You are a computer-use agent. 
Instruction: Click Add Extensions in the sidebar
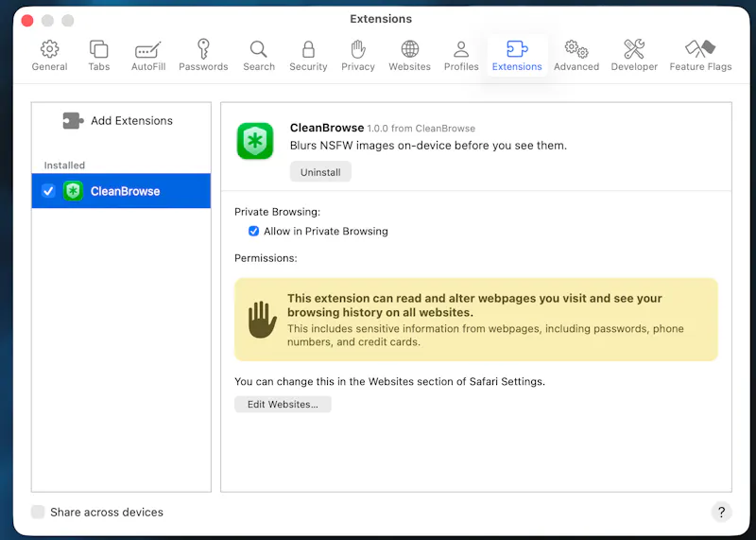tap(117, 121)
